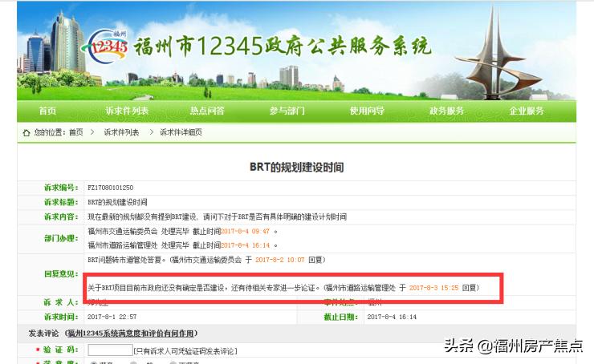The width and height of the screenshot is (594, 364).
Task: Open the 首页 navigation menu item
Action: pos(47,111)
